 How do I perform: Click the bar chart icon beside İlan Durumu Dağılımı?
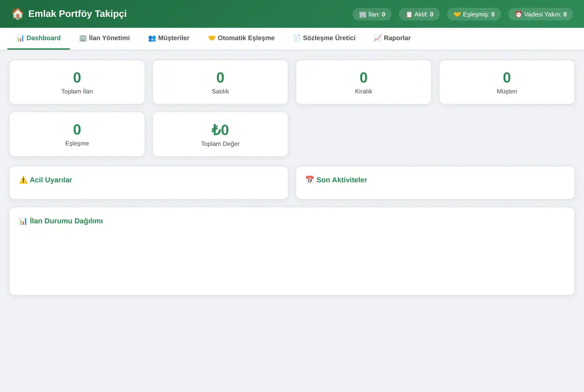pos(23,221)
